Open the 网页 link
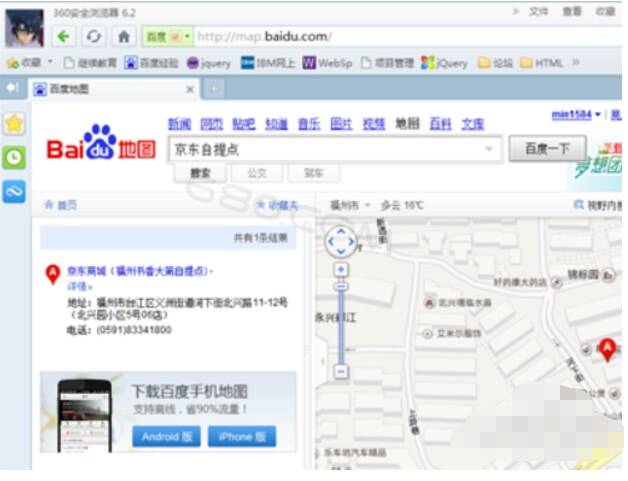628x481 pixels. click(212, 124)
